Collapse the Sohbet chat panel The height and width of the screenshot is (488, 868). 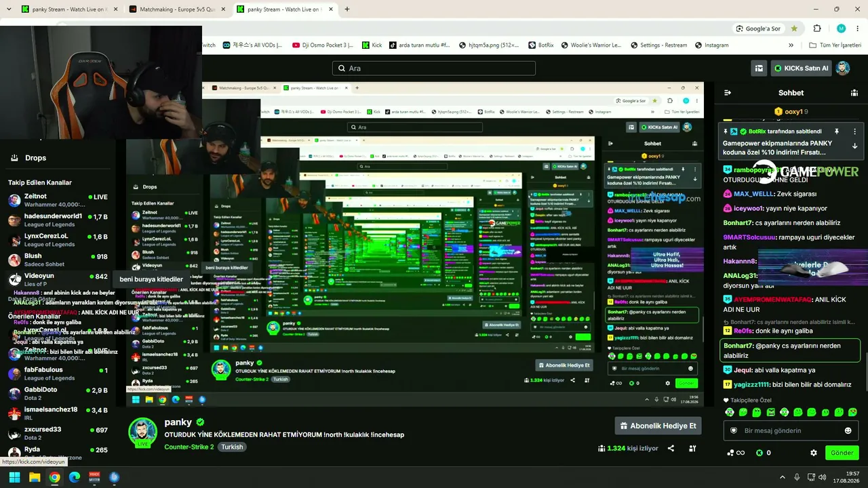[728, 93]
